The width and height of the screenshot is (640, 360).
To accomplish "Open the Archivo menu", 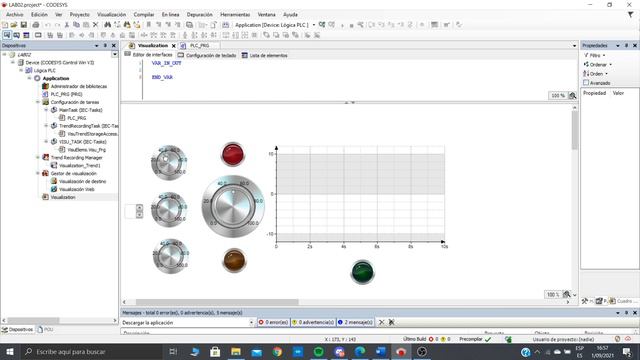I will click(x=15, y=14).
